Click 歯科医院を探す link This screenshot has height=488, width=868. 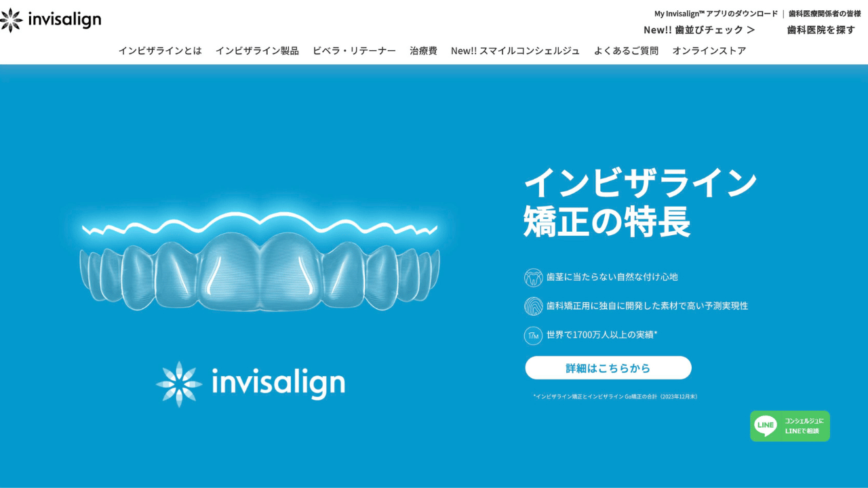(821, 30)
